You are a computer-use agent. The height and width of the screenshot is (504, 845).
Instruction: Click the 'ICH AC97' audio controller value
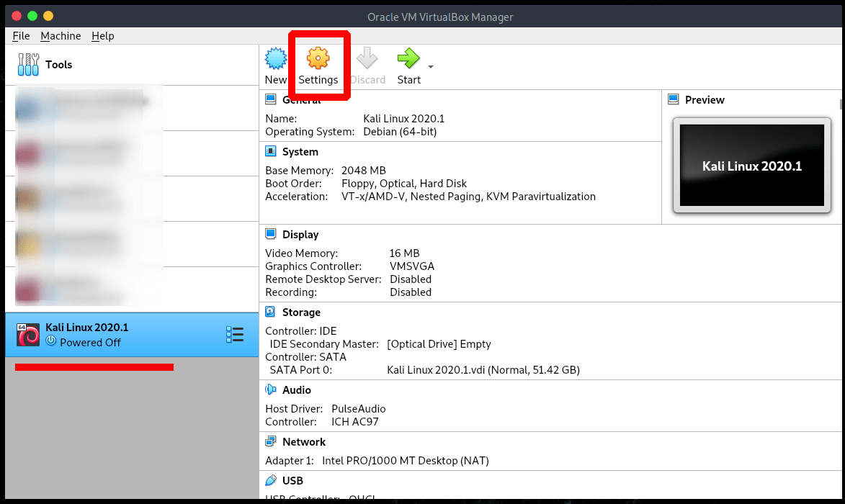tap(354, 422)
